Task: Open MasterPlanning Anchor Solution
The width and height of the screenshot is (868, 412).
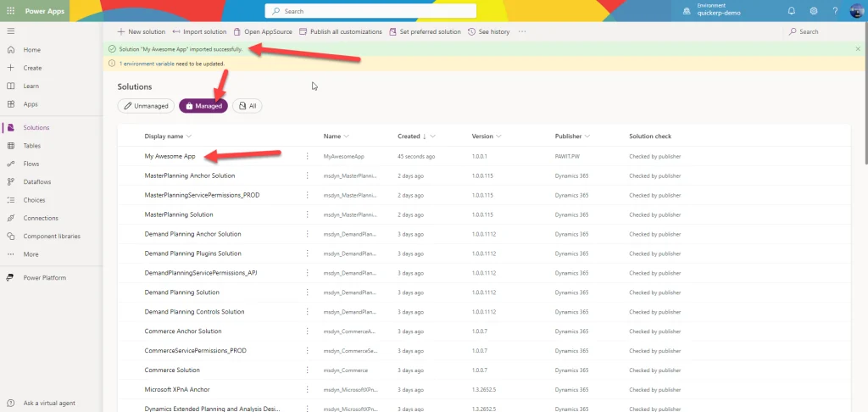Action: (x=190, y=176)
